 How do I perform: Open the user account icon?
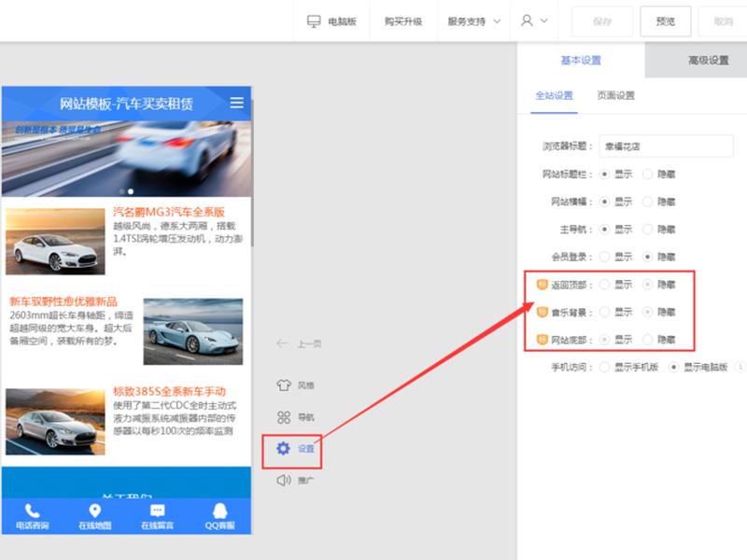pyautogui.click(x=527, y=21)
